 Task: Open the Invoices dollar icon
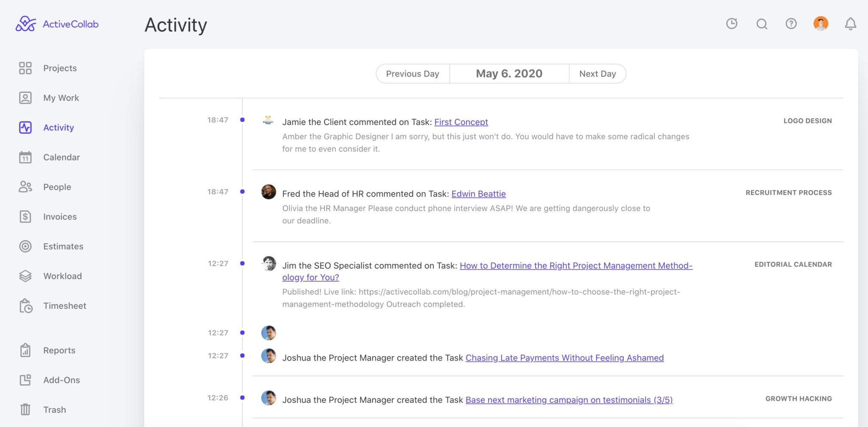pyautogui.click(x=26, y=216)
